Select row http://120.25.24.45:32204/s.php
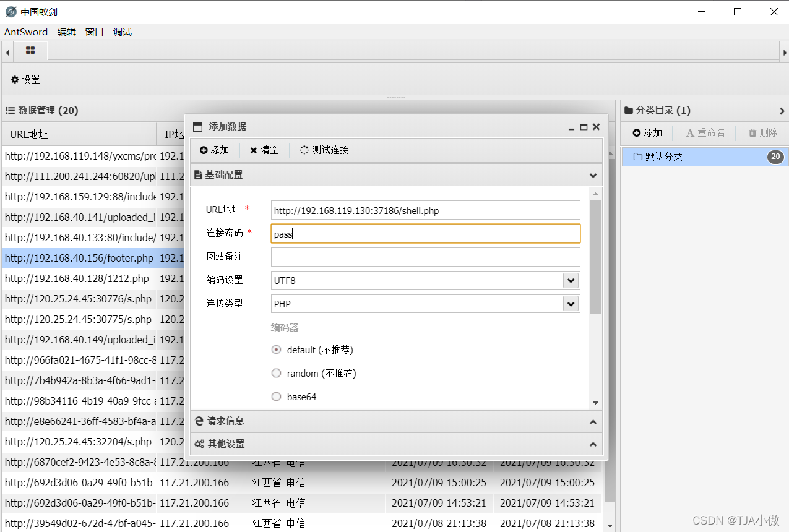789x532 pixels. point(93,442)
